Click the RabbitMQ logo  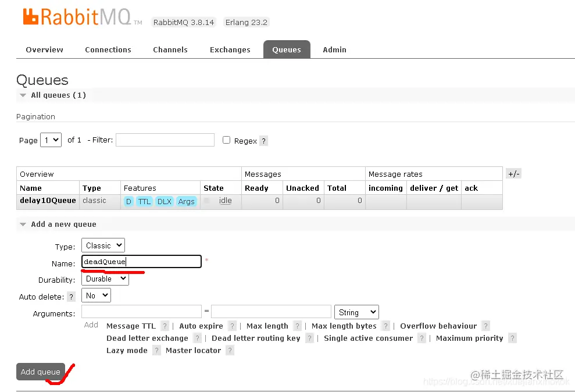click(x=82, y=17)
